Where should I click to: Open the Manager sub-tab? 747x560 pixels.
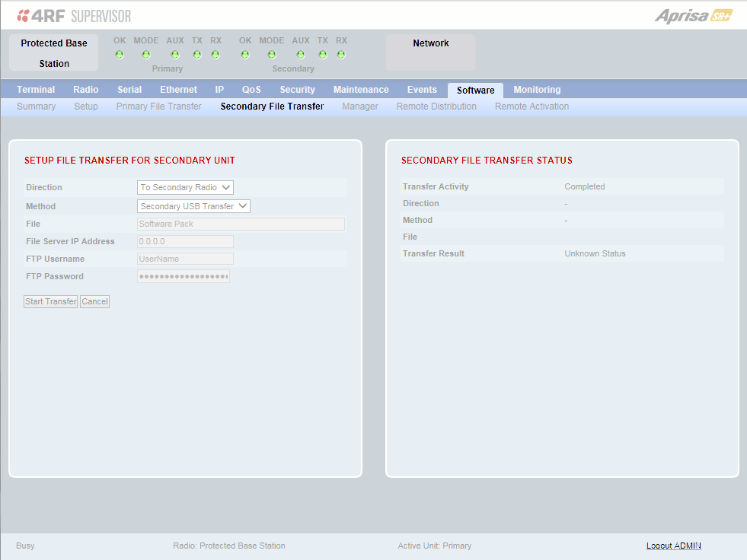360,107
